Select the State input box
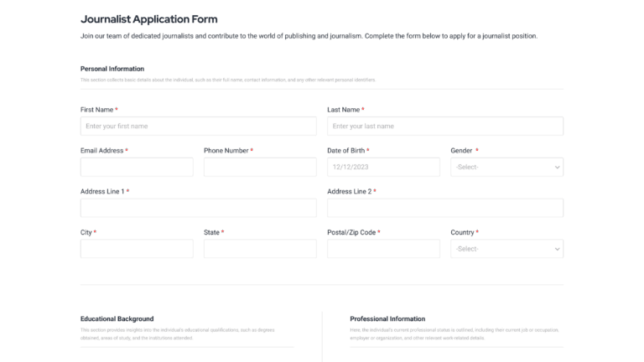Viewport: 644px width, 362px height. (260, 249)
